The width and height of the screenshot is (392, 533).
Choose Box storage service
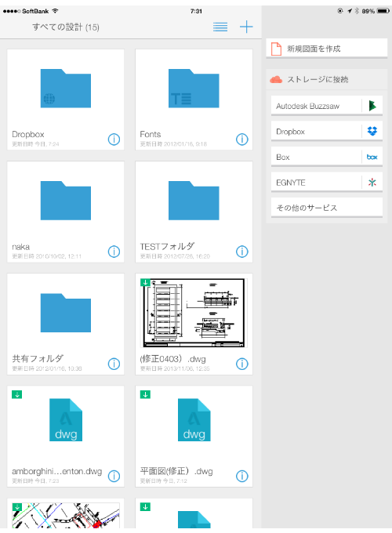327,157
